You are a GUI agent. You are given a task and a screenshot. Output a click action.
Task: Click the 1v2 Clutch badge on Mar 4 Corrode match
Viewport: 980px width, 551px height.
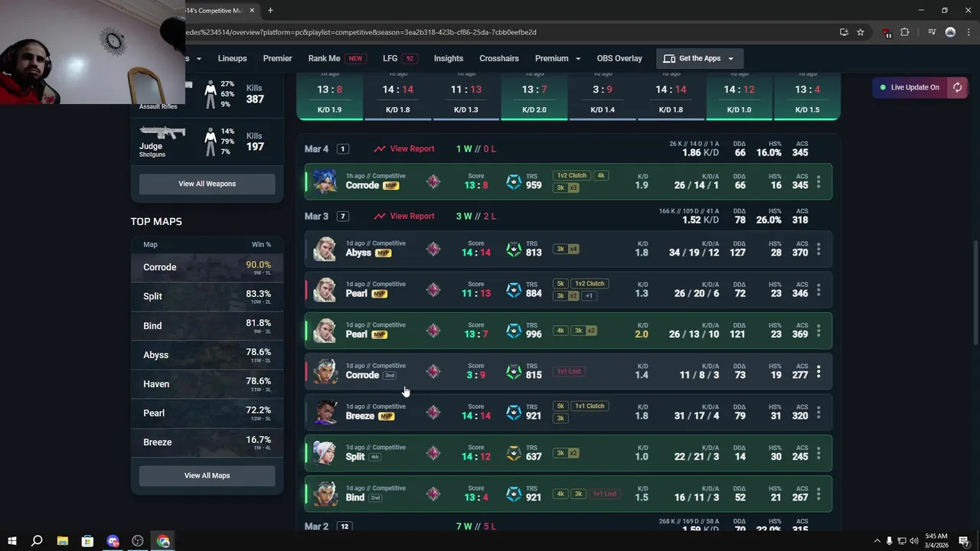572,175
